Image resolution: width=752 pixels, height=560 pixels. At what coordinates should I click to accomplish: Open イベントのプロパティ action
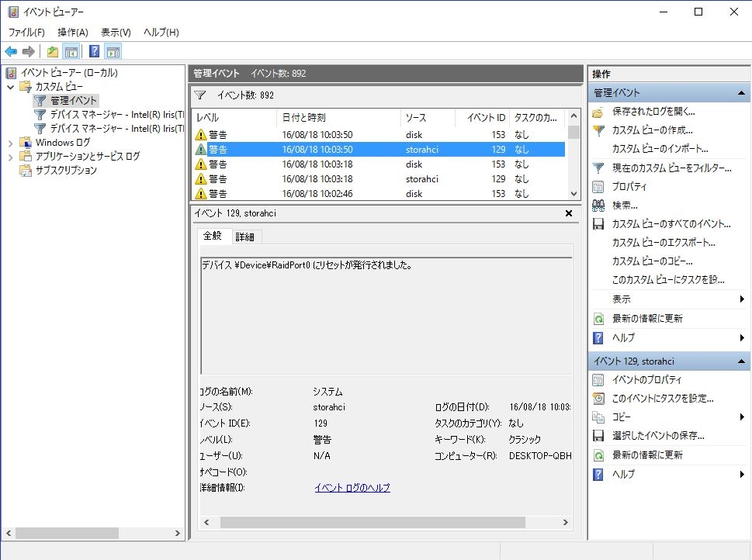point(646,380)
